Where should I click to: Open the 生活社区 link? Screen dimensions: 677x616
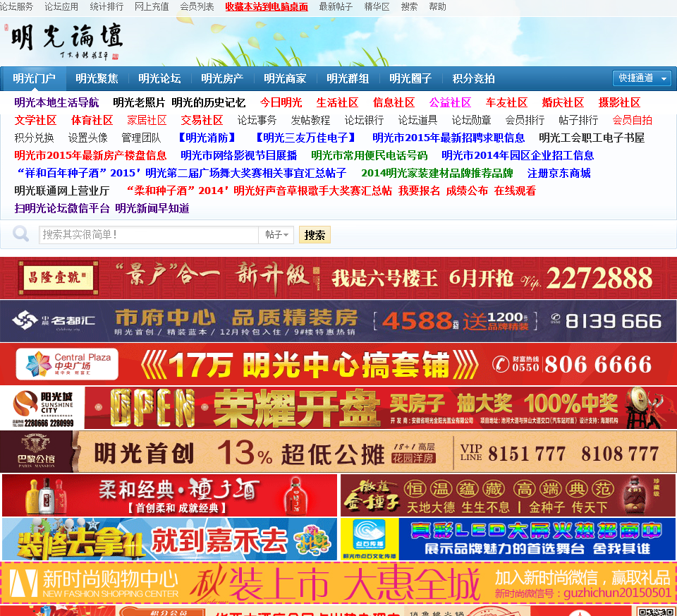tap(337, 102)
